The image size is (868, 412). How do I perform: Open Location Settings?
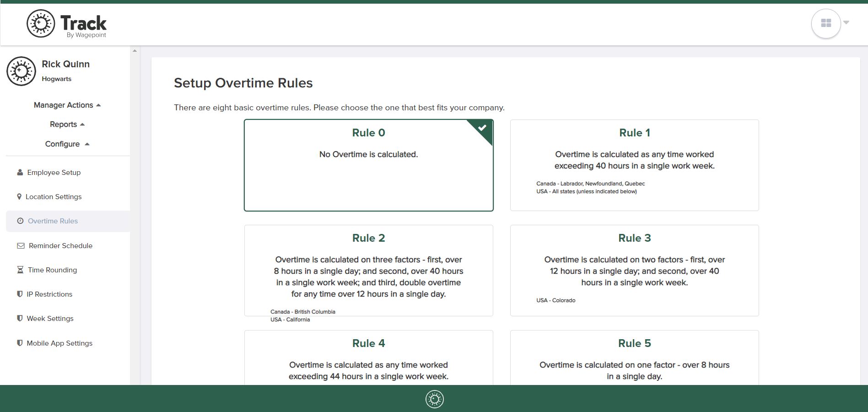click(x=54, y=197)
